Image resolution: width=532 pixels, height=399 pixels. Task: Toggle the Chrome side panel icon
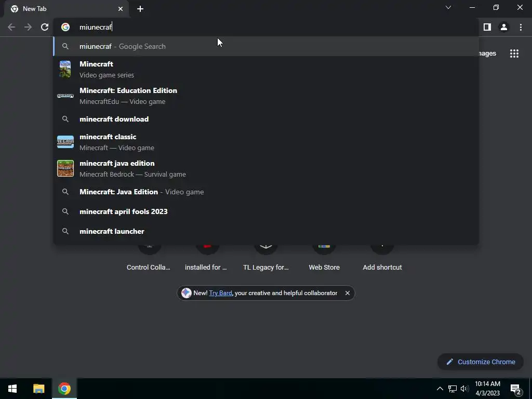487,27
